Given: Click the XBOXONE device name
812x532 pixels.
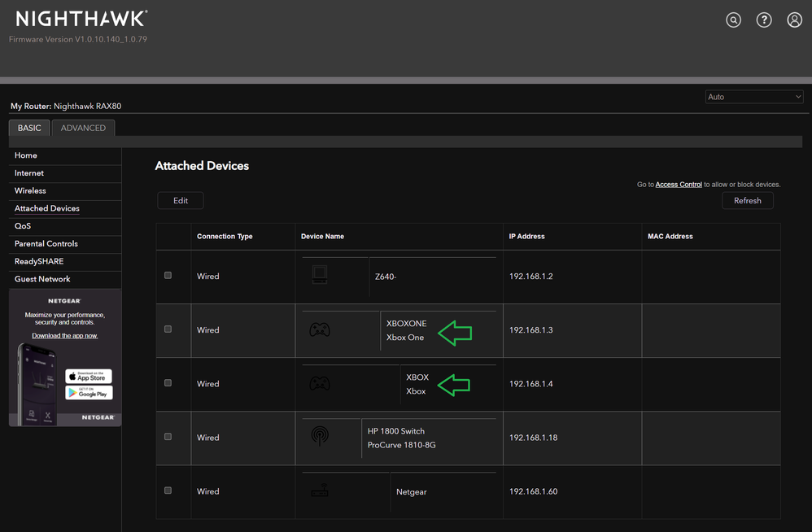Looking at the screenshot, I should tap(407, 324).
